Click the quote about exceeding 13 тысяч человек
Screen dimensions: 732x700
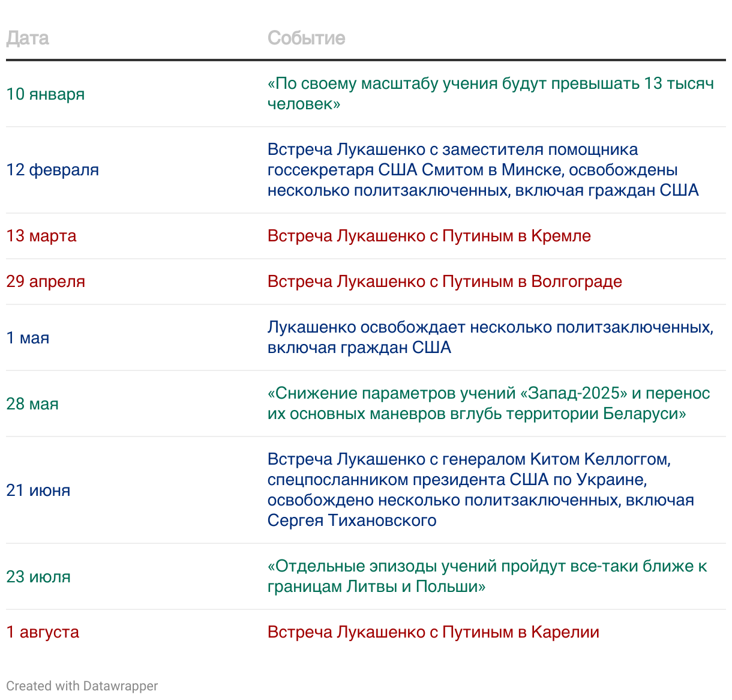point(490,94)
